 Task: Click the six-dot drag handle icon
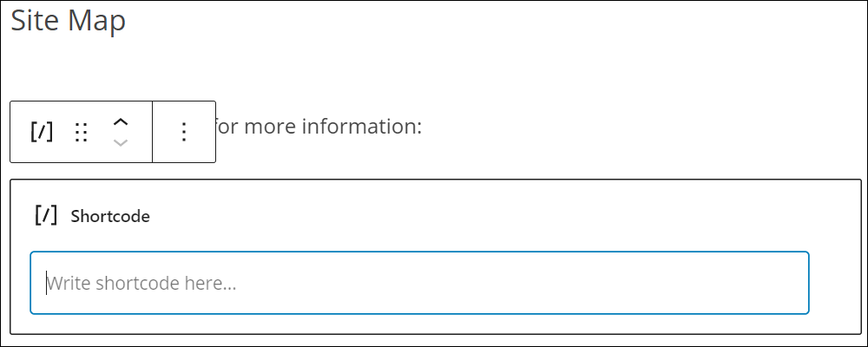click(x=82, y=132)
